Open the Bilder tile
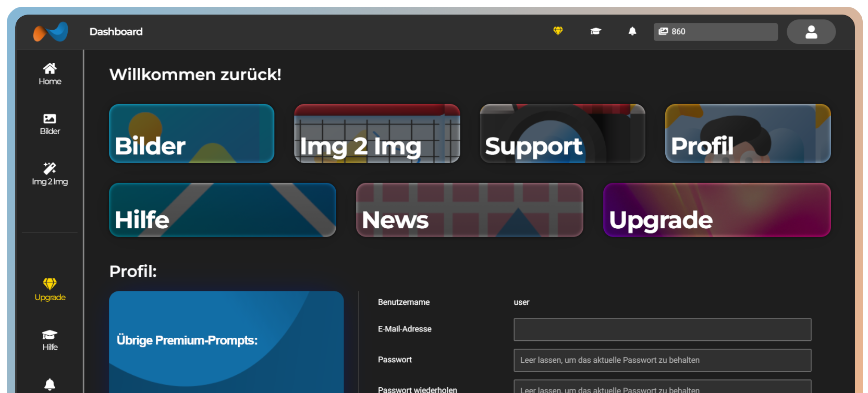This screenshot has height=393, width=868. [x=191, y=133]
